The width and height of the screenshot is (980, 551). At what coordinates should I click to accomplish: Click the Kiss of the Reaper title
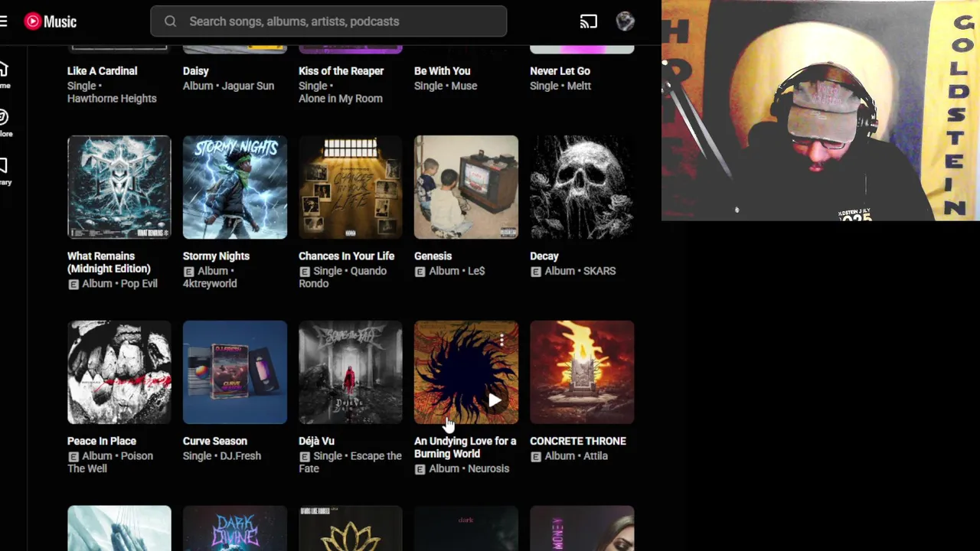341,70
